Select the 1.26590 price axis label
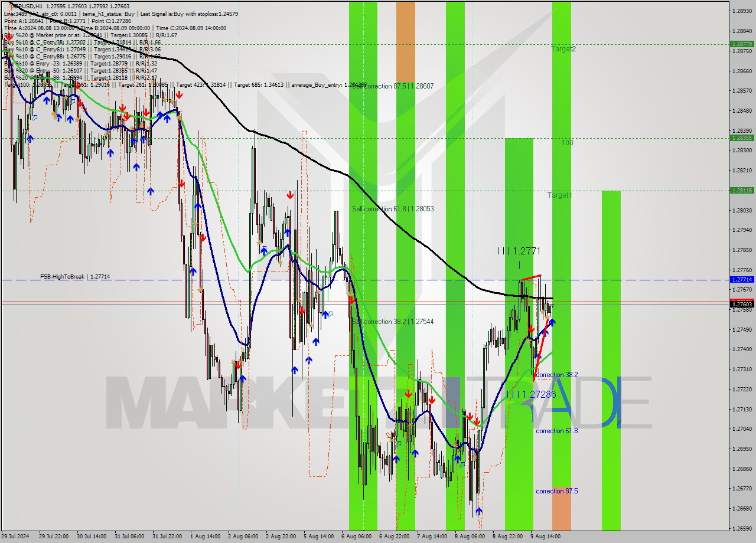Image resolution: width=756 pixels, height=543 pixels. click(x=741, y=528)
